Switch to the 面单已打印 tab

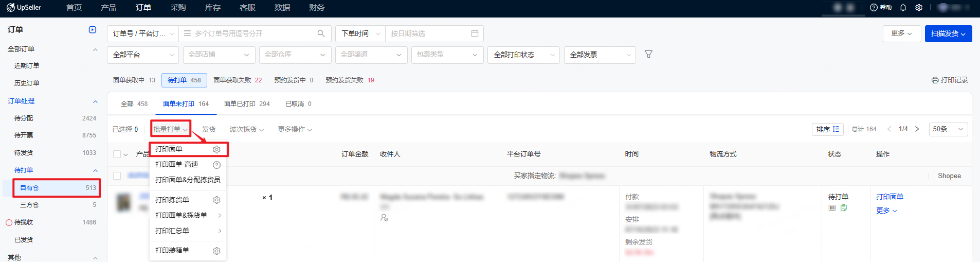(x=247, y=104)
